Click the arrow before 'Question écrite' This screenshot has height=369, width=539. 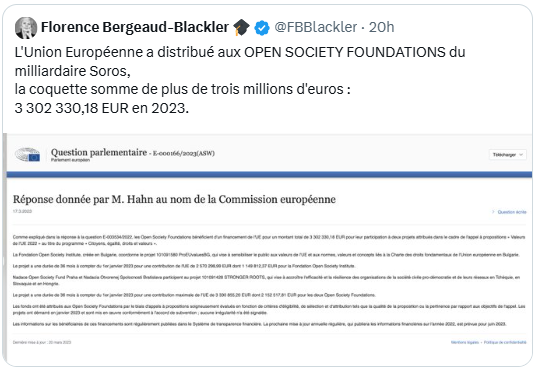click(493, 212)
